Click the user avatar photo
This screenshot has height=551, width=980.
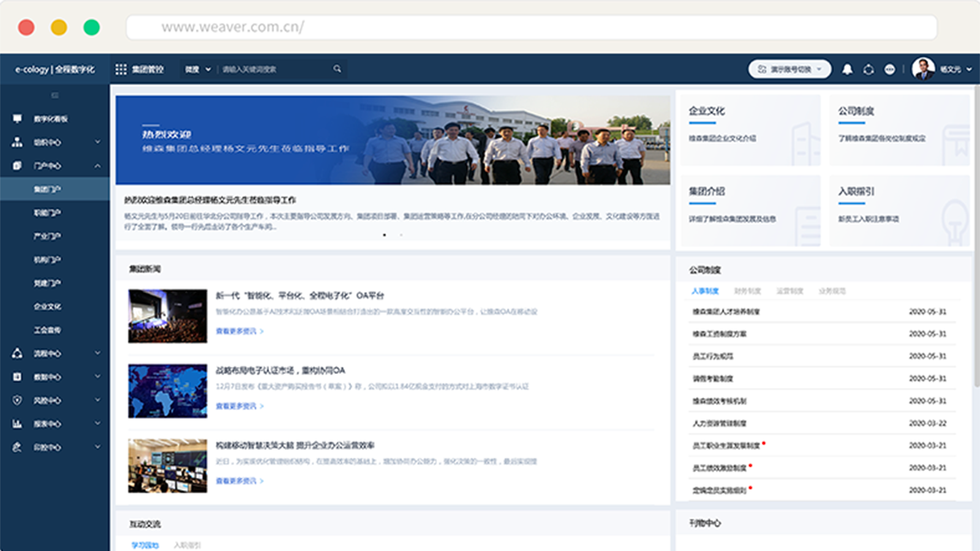tap(923, 69)
